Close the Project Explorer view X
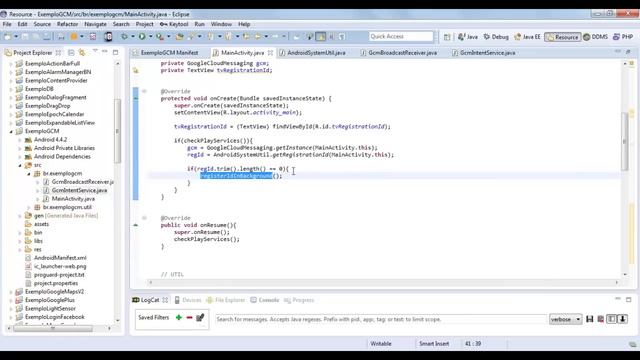The image size is (640, 360). 58,53
